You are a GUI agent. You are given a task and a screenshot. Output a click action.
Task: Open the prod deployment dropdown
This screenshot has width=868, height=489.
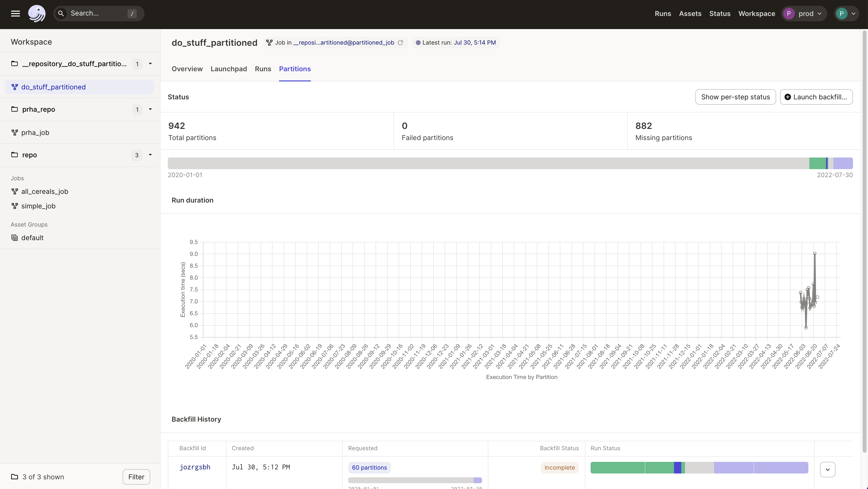(x=804, y=14)
